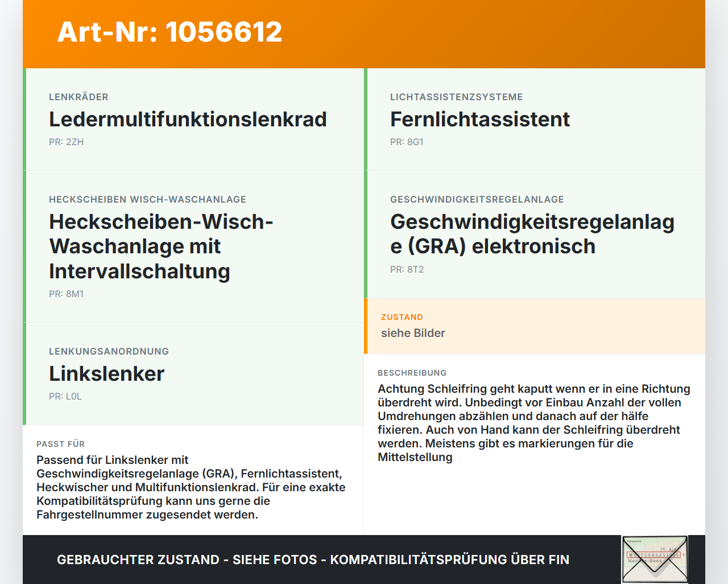Click the Schleifring warning description paragraph
The image size is (728, 584).
click(x=534, y=423)
